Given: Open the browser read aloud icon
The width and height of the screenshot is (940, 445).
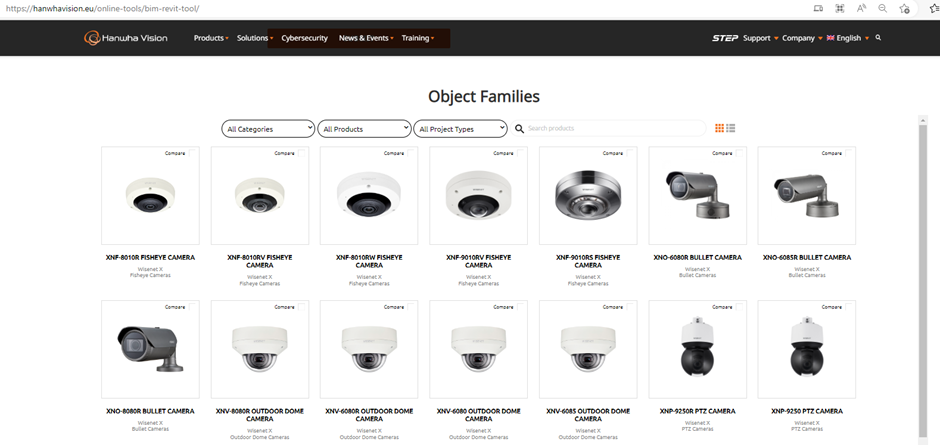Looking at the screenshot, I should coord(860,8).
